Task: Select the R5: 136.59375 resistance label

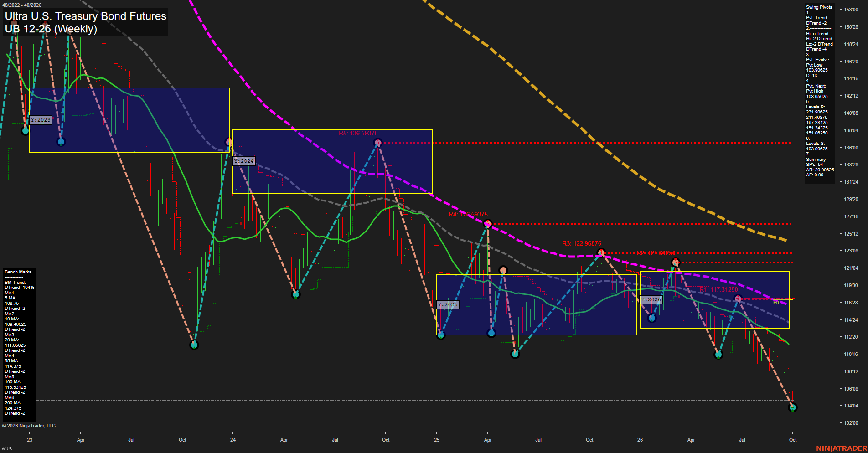Action: point(358,134)
